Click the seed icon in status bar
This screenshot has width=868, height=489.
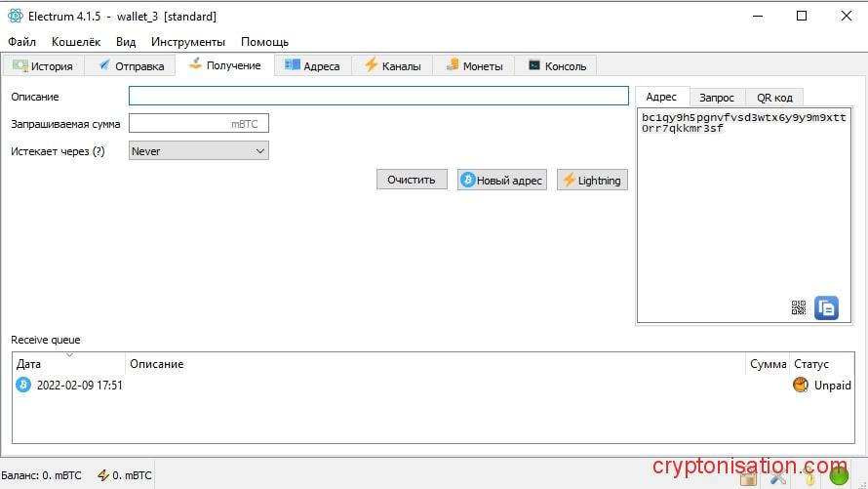click(809, 477)
